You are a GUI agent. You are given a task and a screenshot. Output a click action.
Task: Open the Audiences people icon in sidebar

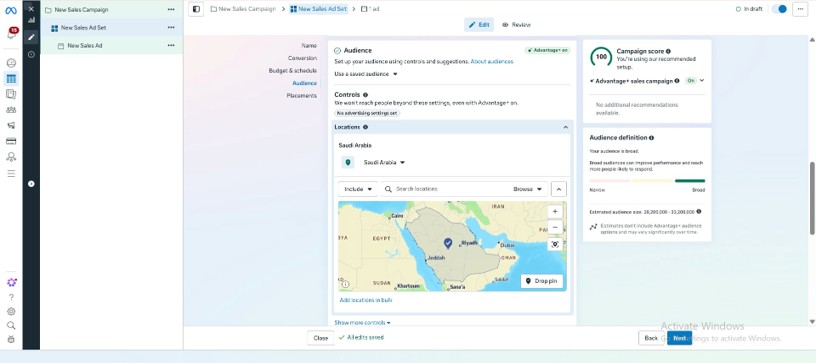point(11,110)
